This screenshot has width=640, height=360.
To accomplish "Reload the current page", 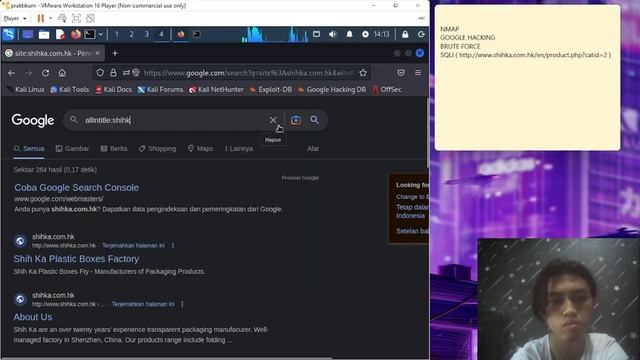I will click(x=45, y=73).
